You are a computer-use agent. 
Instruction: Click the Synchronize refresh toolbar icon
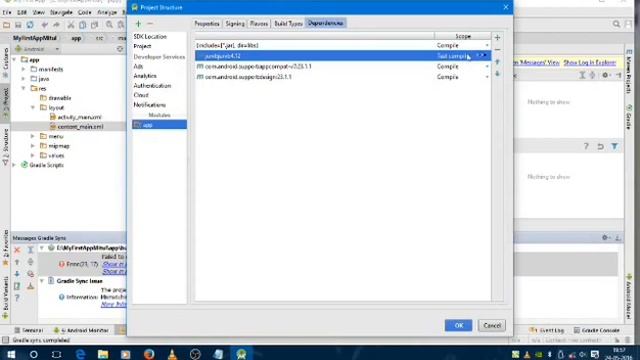tap(30, 25)
